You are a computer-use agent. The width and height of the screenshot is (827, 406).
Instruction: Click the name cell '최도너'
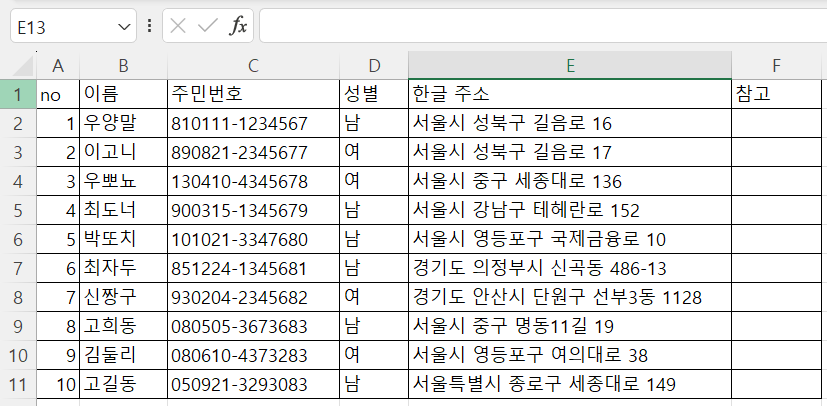click(x=123, y=210)
